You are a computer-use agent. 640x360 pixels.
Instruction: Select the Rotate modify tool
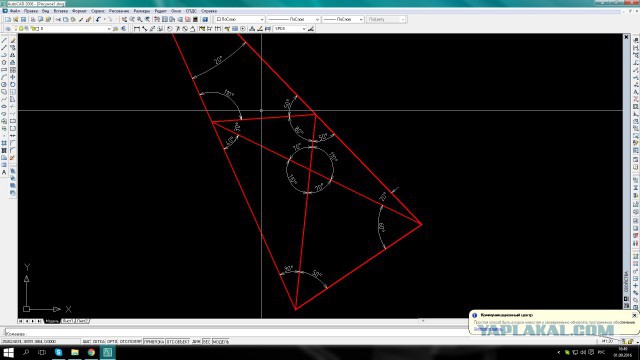tap(13, 84)
